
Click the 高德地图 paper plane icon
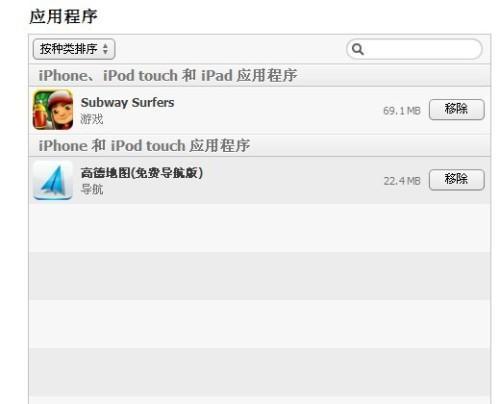pos(53,180)
